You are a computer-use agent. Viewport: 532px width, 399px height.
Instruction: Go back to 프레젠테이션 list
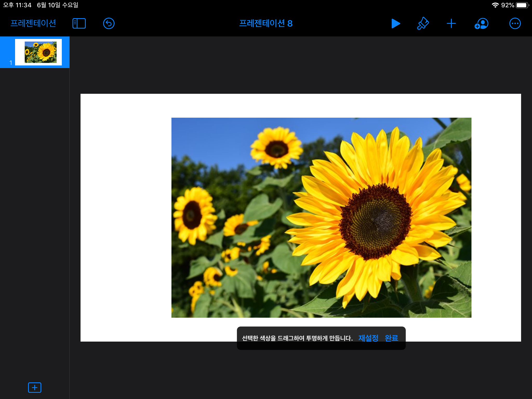pos(33,23)
